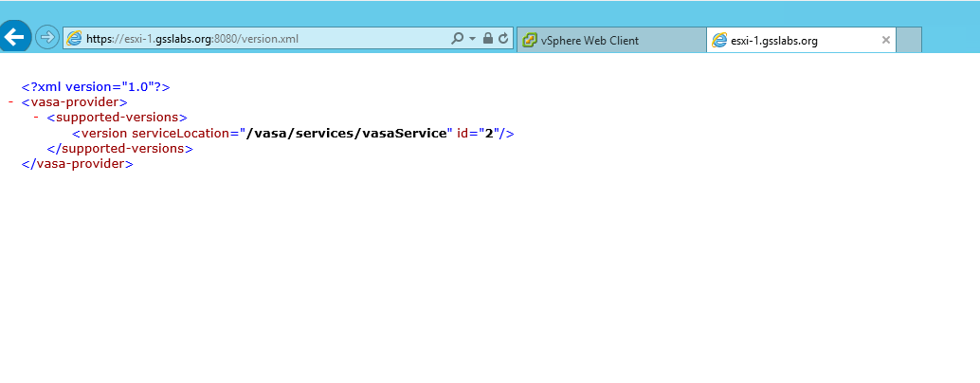Refresh the version.xml page
980x383 pixels.
(503, 39)
